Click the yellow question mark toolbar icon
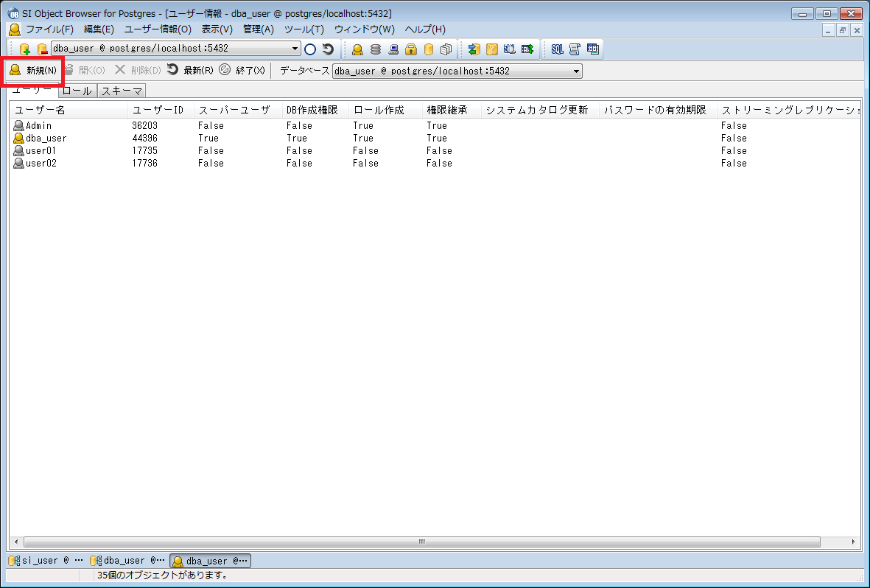Screen dimensions: 870x588 tap(492, 49)
